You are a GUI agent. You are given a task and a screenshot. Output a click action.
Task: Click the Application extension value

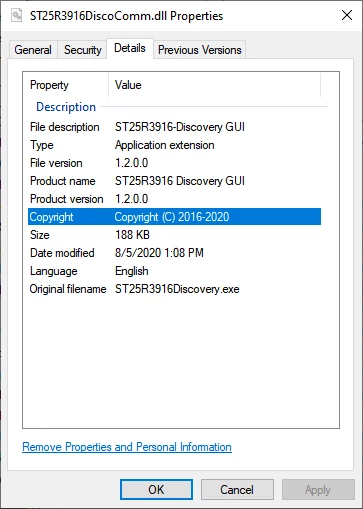click(165, 145)
